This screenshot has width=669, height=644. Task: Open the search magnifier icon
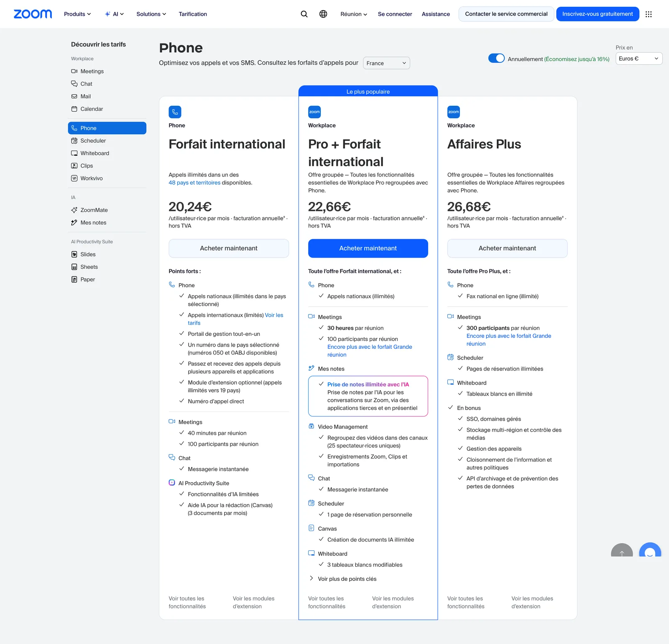click(x=304, y=14)
